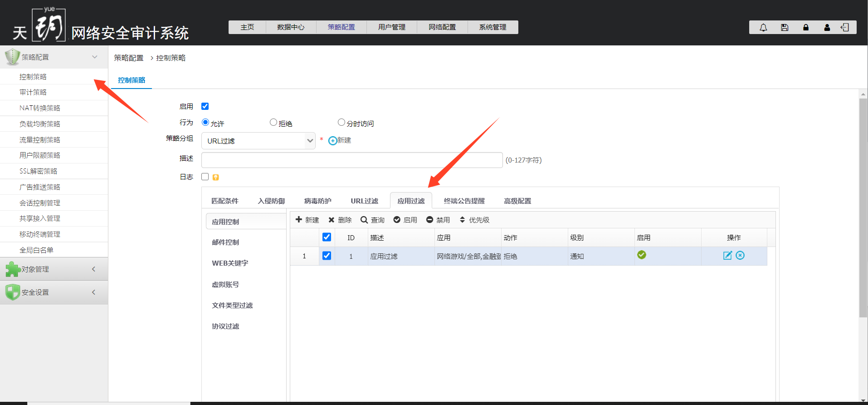The image size is (868, 405).
Task: Click the 策略配置 shield icon in the sidebar
Action: [x=12, y=57]
